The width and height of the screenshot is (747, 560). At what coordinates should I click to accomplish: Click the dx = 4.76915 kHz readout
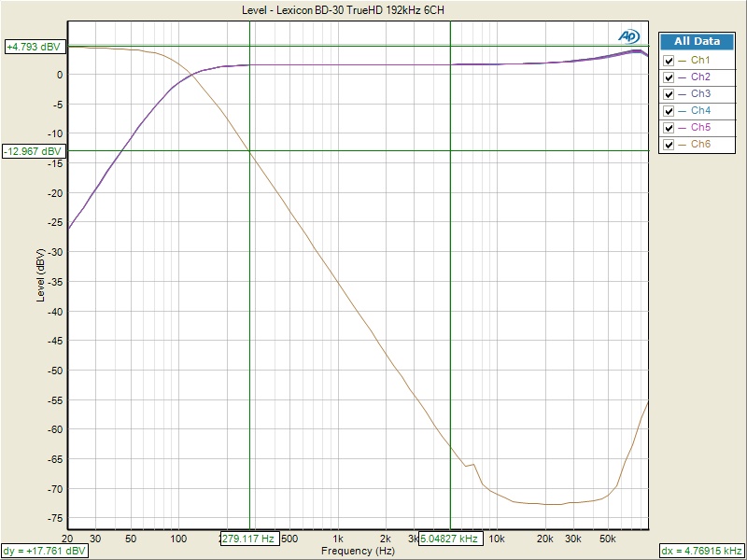[702, 551]
